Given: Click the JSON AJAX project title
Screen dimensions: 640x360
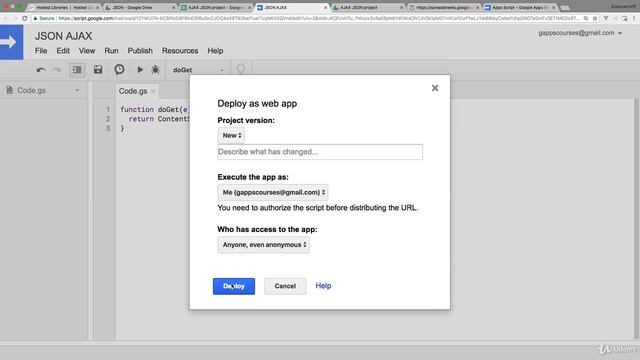Looking at the screenshot, I should click(x=63, y=36).
